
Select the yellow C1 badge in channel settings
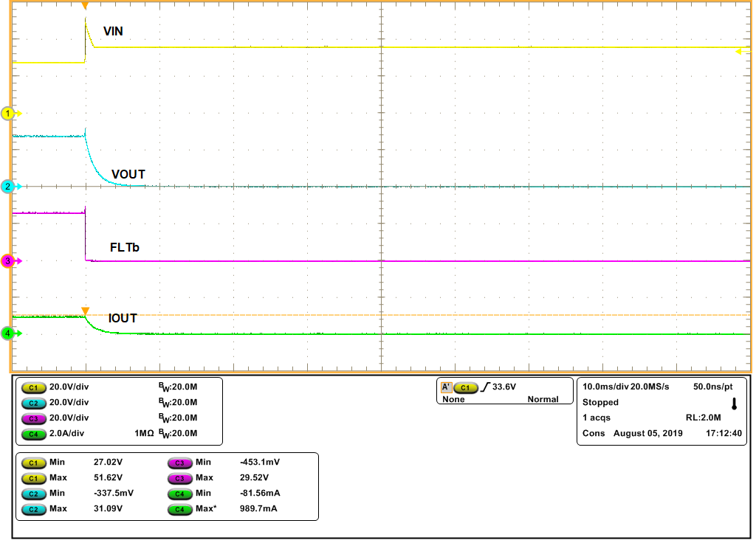coord(32,387)
